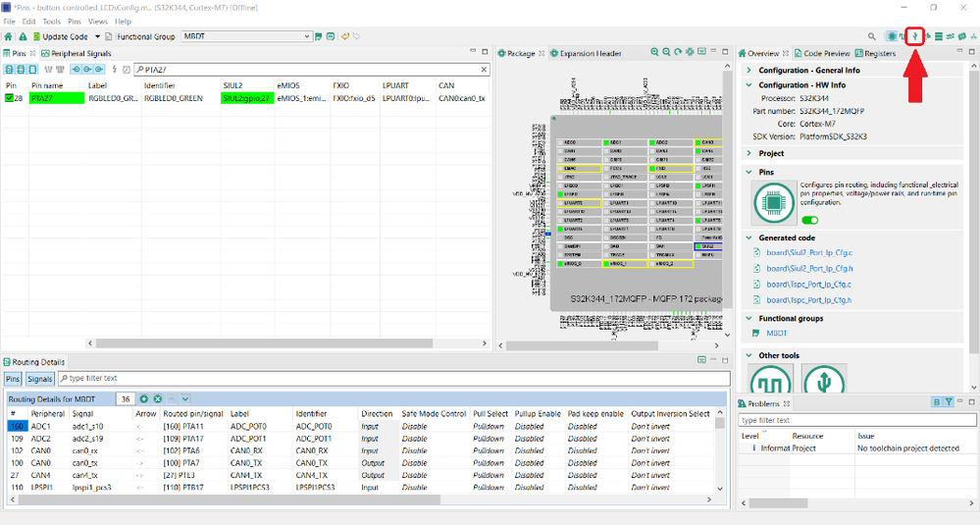Click the warning triangle toolbar icon

click(23, 36)
